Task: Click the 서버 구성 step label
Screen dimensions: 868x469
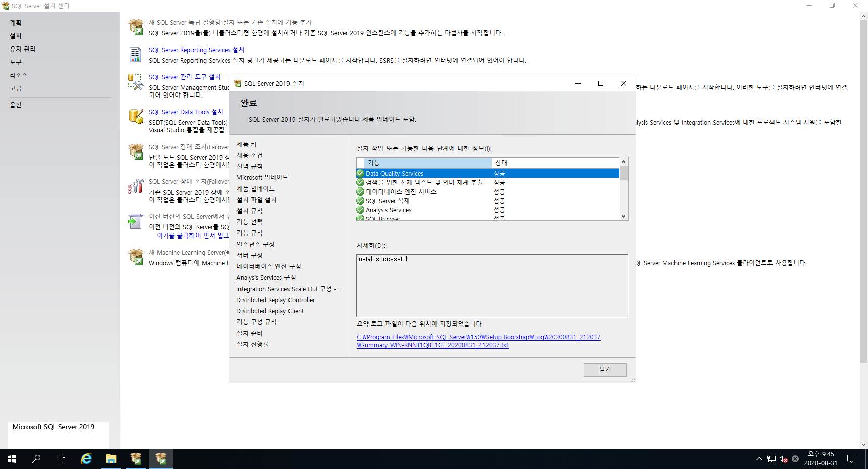Action: (x=250, y=255)
